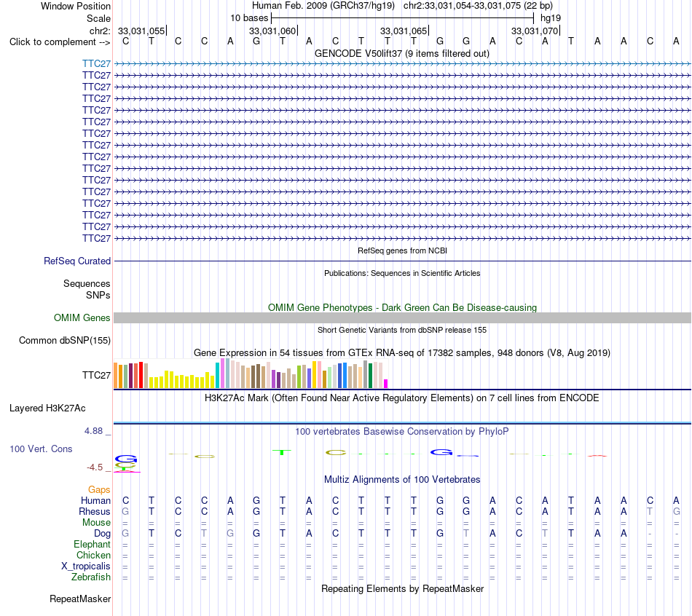692x616 pixels.
Task: Click the X_tropicalis alignment row label
Action: click(86, 566)
